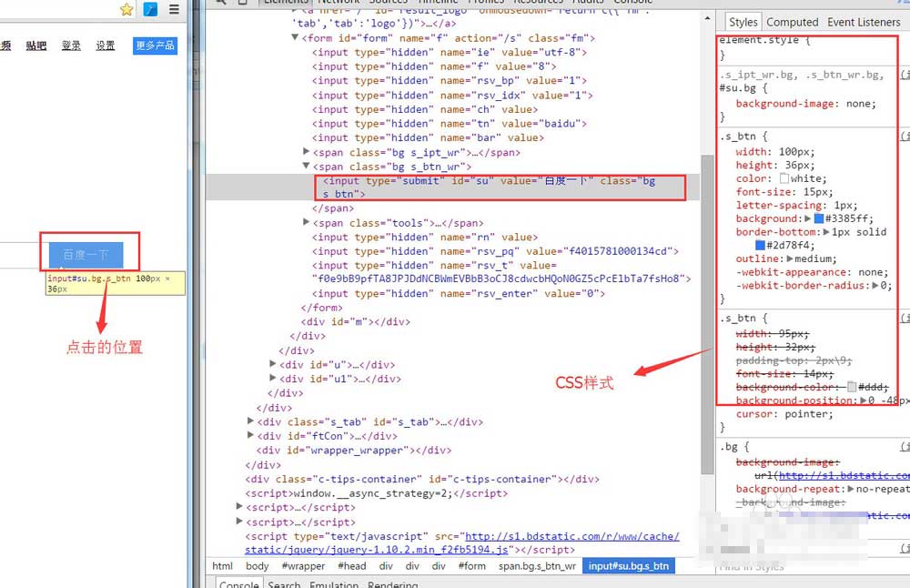Expand the span class="bg s_ipt_wr" node

pos(307,151)
